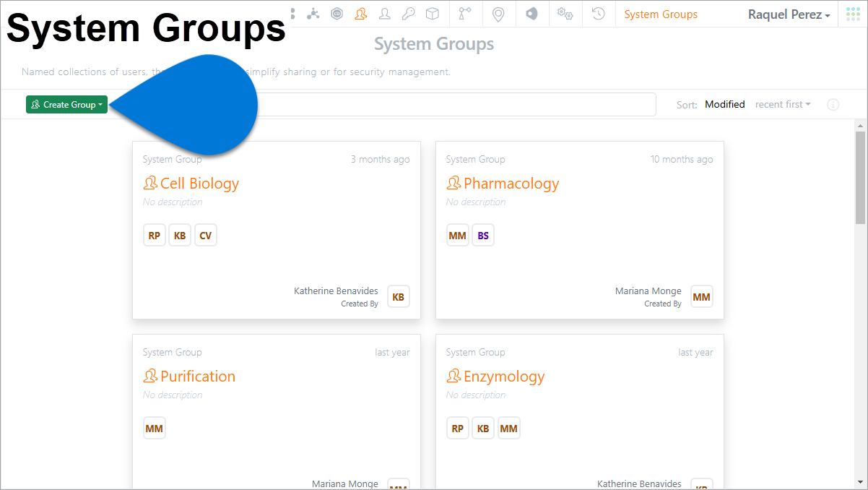Click the hexagon badge icon in toolbar
Screen dimensions: 868x490
[x=337, y=14]
